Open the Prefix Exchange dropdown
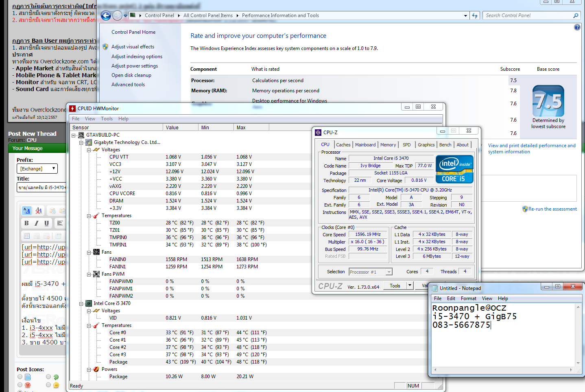 (x=37, y=169)
